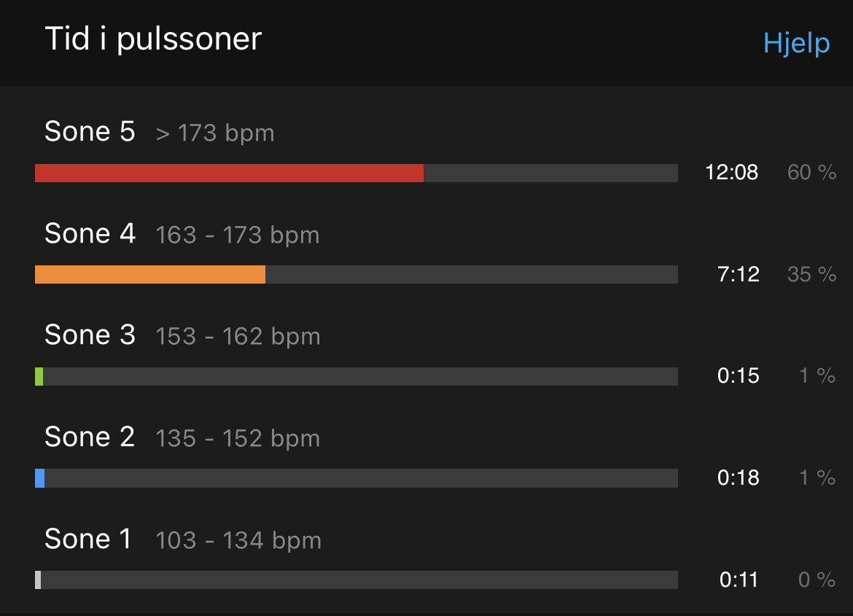This screenshot has height=616, width=853.
Task: Click the 7:12 time value
Action: click(x=739, y=274)
